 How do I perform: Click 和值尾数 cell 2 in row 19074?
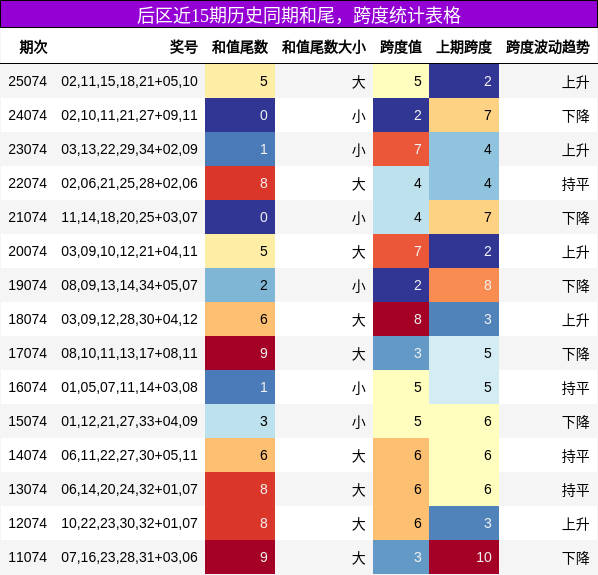[x=240, y=285]
